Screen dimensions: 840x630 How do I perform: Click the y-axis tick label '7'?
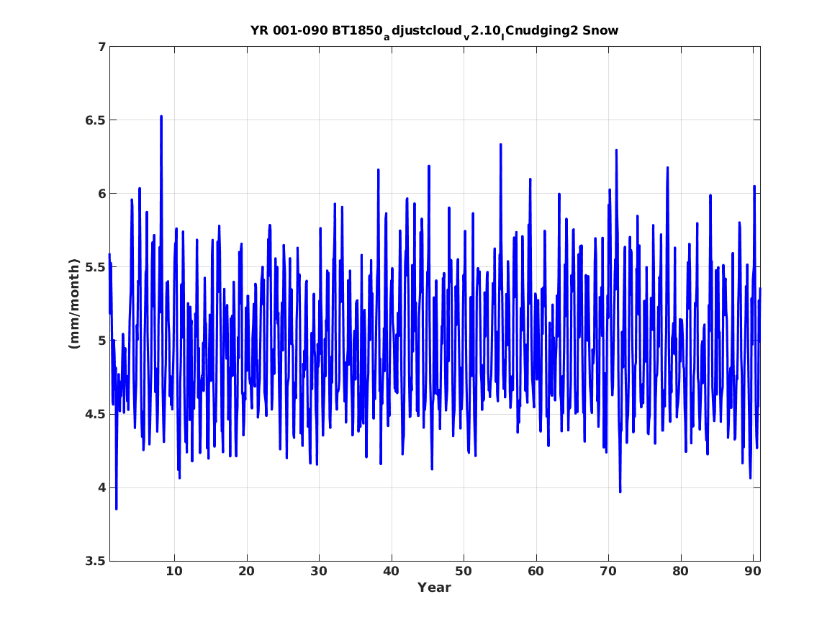101,47
